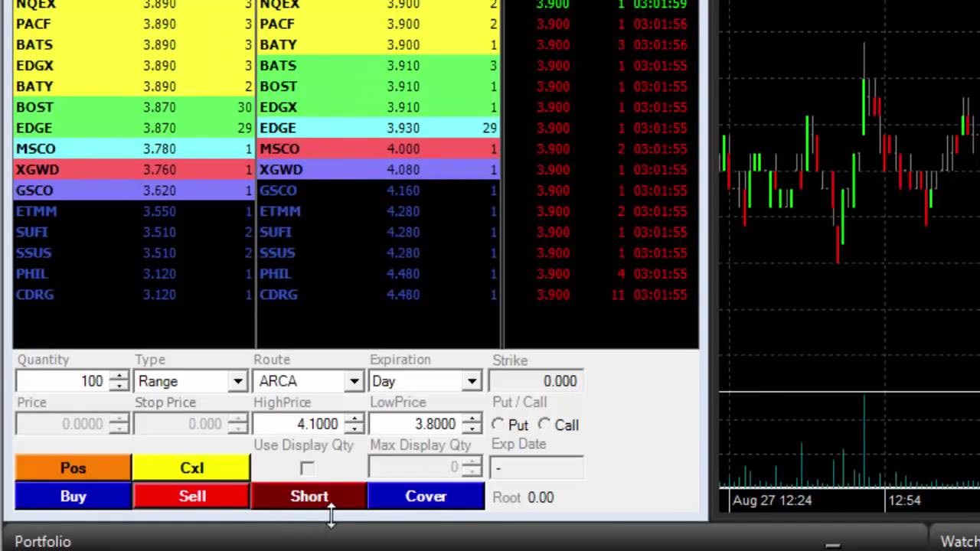Select the ETMM bid row at 3.550
The width and height of the screenshot is (980, 551).
pyautogui.click(x=134, y=210)
